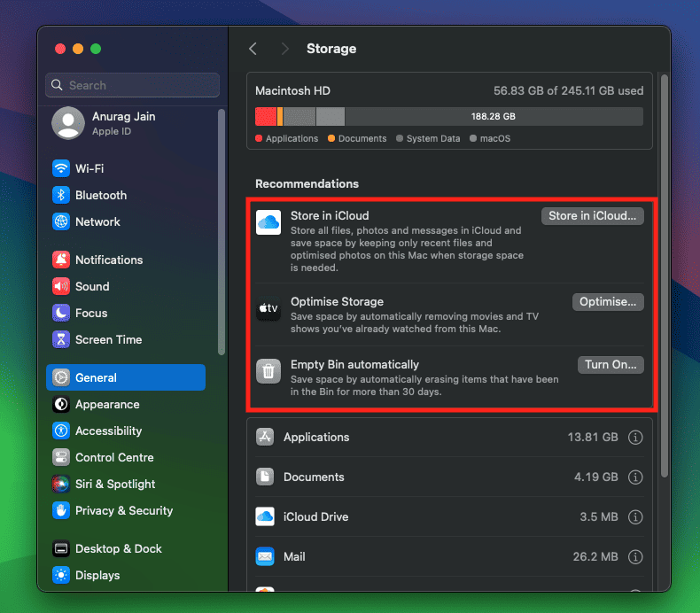Viewport: 700px width, 613px height.
Task: Click the "26.2 MB" value
Action: pyautogui.click(x=595, y=556)
